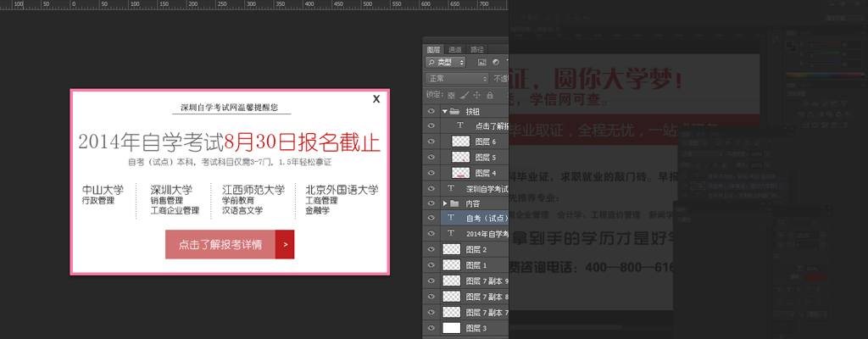Open the 类型 layer filter dropdown

pos(445,62)
